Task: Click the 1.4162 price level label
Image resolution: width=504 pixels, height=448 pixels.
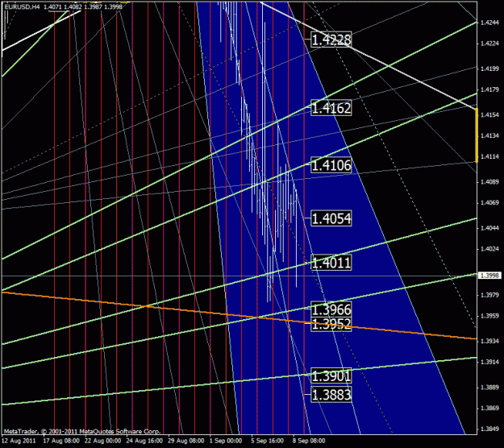Action: (331, 108)
